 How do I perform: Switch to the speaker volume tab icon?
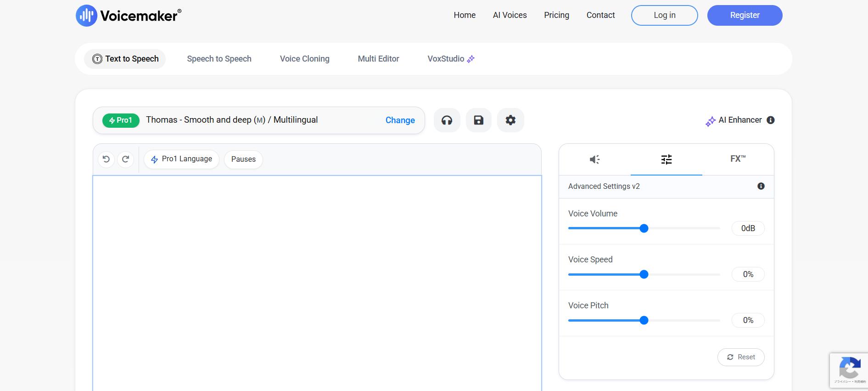coord(594,159)
